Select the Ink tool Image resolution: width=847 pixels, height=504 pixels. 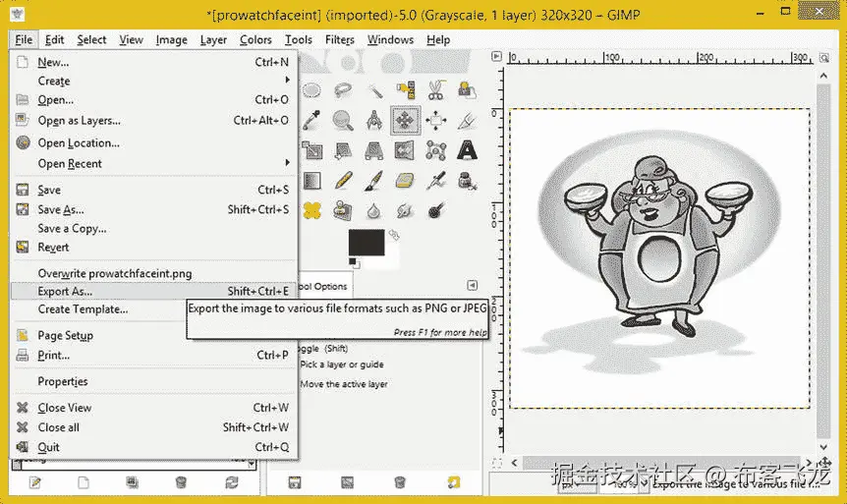click(467, 181)
